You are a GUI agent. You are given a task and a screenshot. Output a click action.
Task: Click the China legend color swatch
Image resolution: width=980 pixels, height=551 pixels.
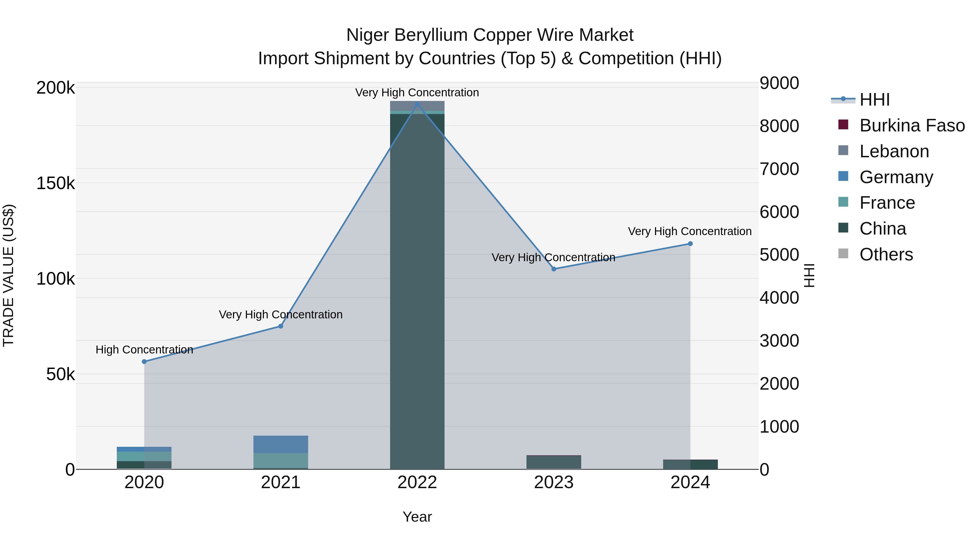[843, 228]
